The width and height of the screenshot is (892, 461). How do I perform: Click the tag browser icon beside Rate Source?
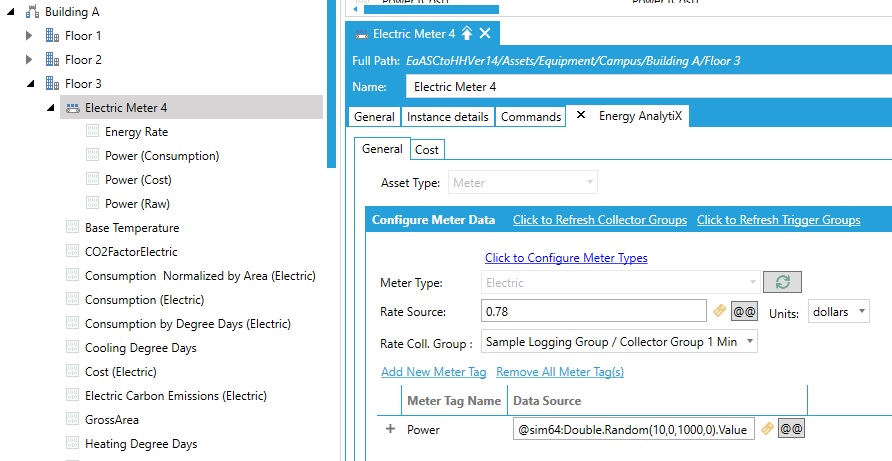[x=717, y=312]
